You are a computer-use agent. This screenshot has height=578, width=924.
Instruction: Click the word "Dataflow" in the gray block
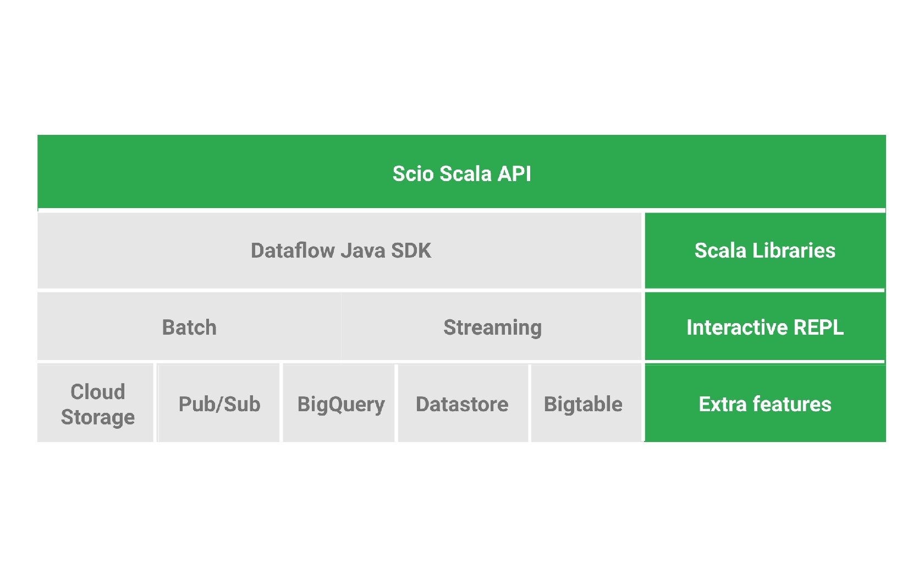(293, 250)
